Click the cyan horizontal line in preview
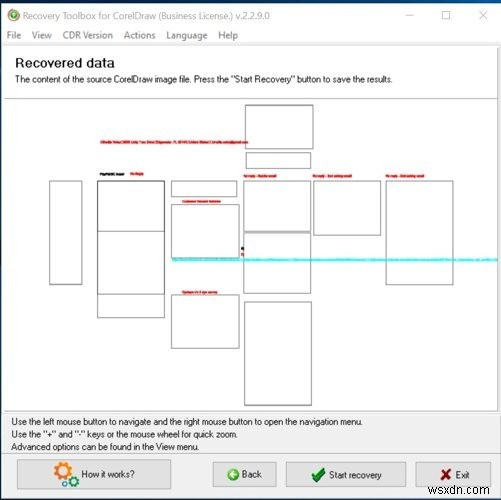Viewport: 501px width, 500px height. pos(334,259)
